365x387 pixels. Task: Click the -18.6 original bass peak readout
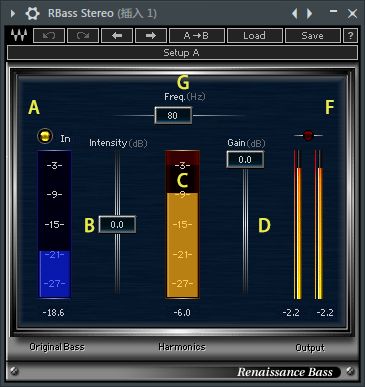pos(53,313)
